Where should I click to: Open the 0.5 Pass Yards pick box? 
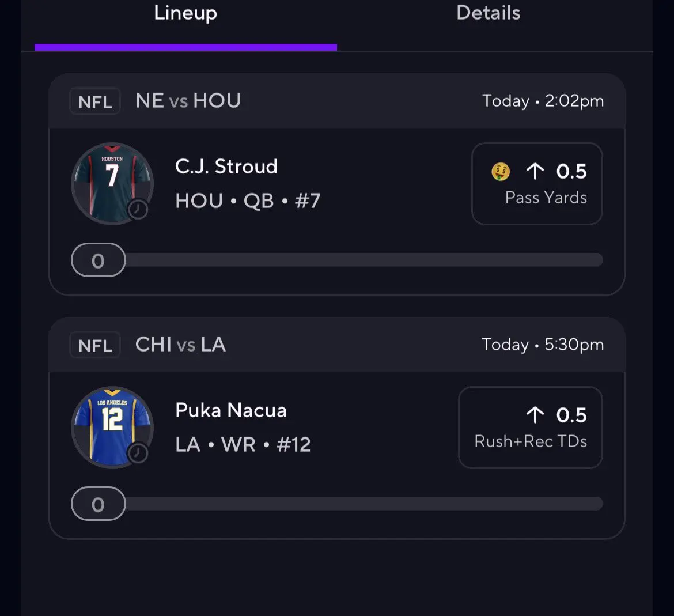[537, 184]
